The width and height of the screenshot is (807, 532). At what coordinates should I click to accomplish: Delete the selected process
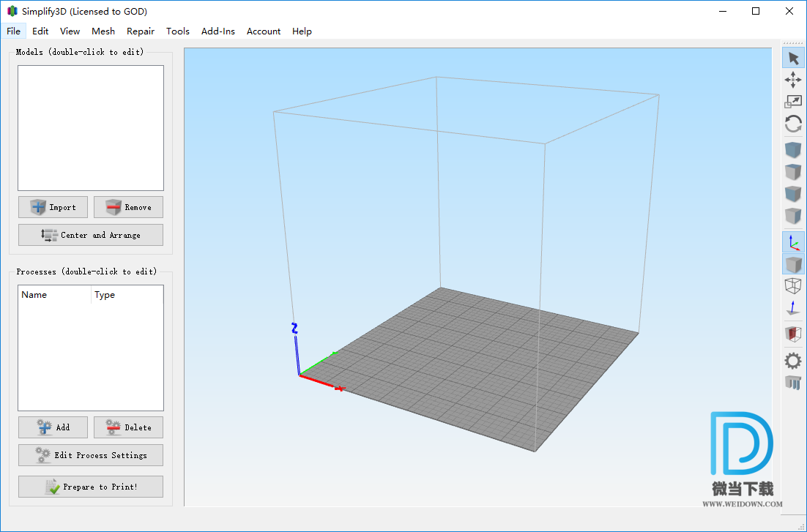point(128,427)
